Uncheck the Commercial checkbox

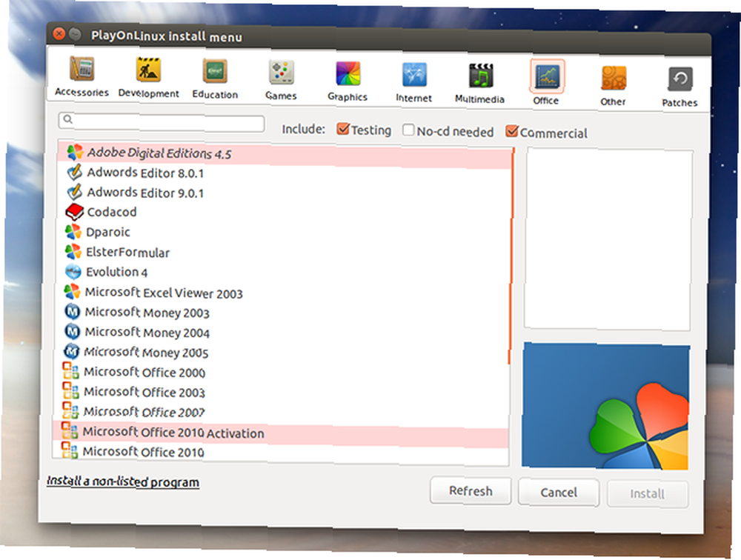(512, 131)
